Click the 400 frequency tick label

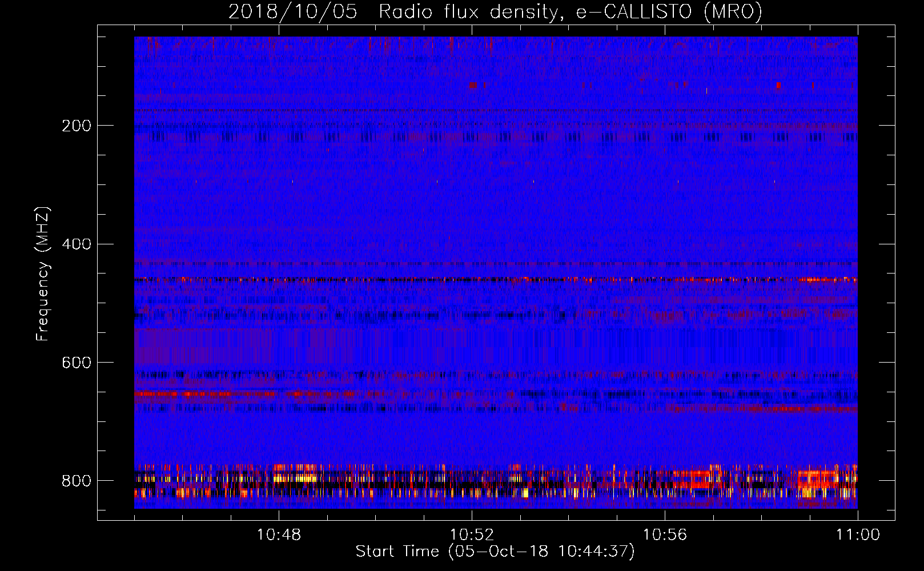coord(77,244)
